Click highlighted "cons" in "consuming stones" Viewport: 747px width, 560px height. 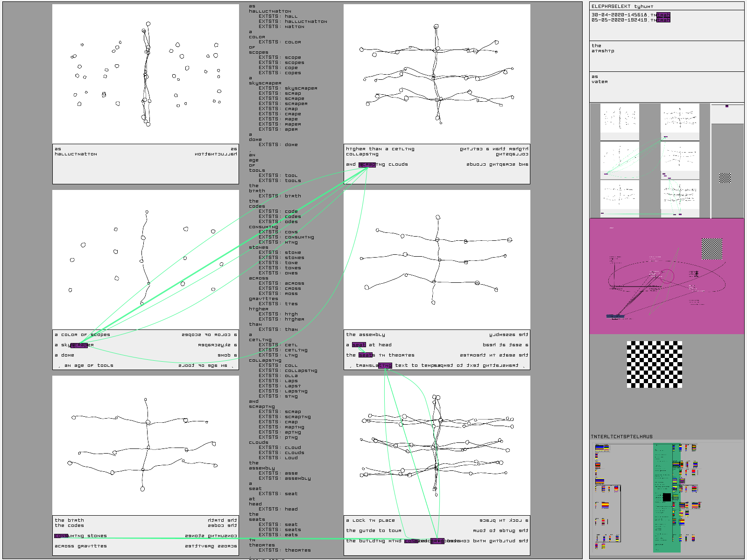[x=61, y=536]
